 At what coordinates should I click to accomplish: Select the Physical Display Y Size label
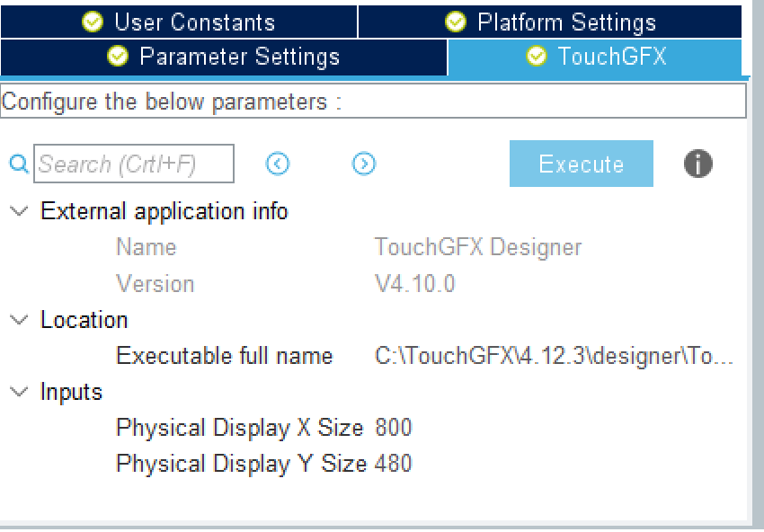point(241,464)
